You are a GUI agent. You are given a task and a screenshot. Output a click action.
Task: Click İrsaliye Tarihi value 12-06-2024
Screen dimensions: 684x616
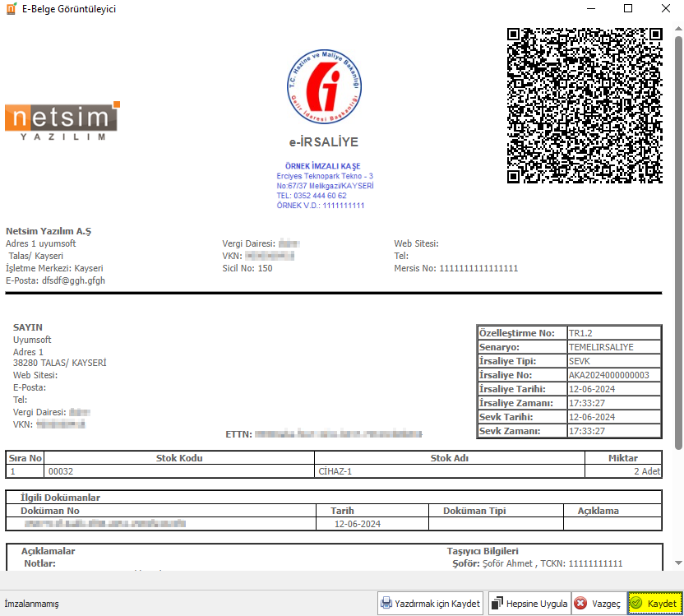tap(614, 389)
